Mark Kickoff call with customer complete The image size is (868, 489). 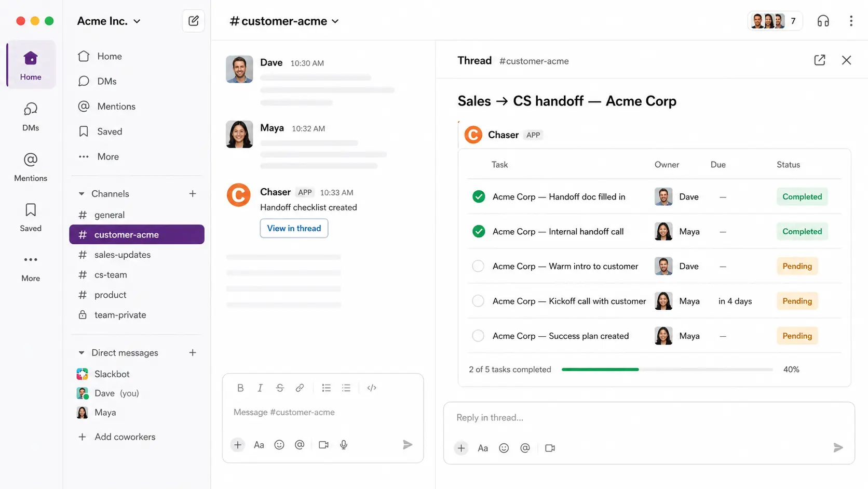tap(478, 301)
